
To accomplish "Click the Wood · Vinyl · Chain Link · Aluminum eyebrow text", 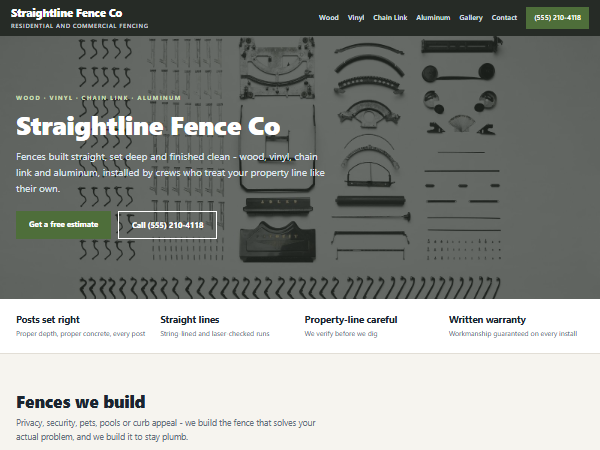I will pyautogui.click(x=98, y=98).
